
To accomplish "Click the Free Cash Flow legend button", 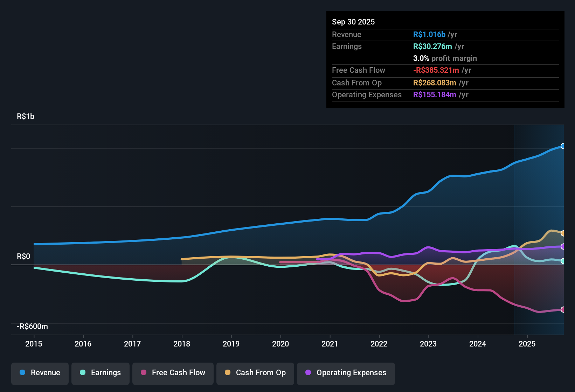I will pos(173,373).
